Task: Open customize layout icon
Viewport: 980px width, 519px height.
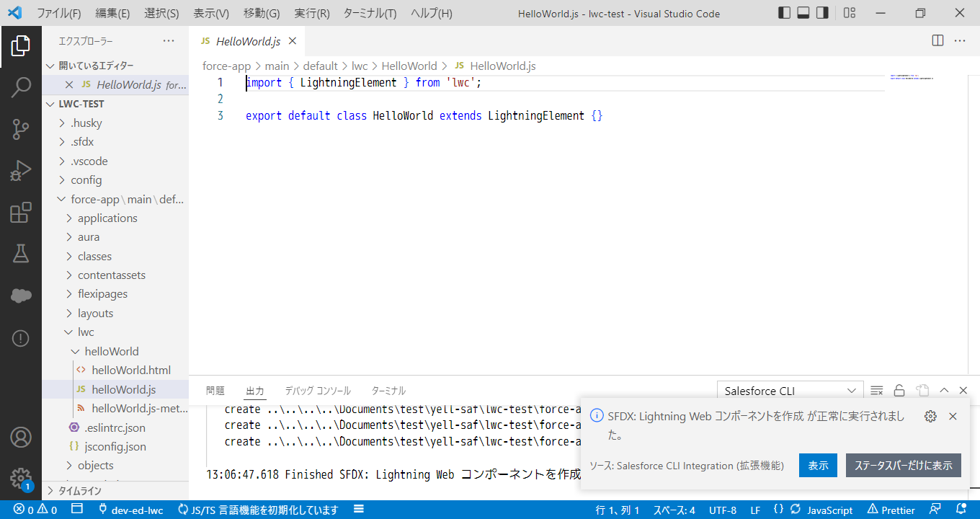Action: point(850,13)
